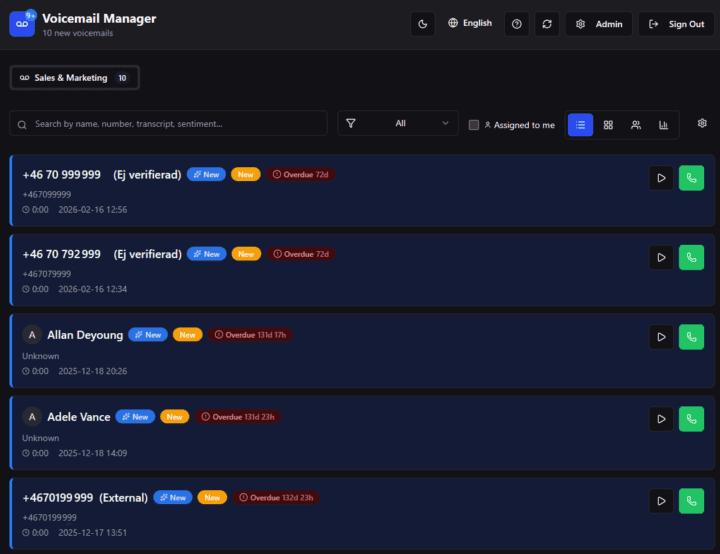
Task: Switch to list view layout
Action: click(580, 125)
